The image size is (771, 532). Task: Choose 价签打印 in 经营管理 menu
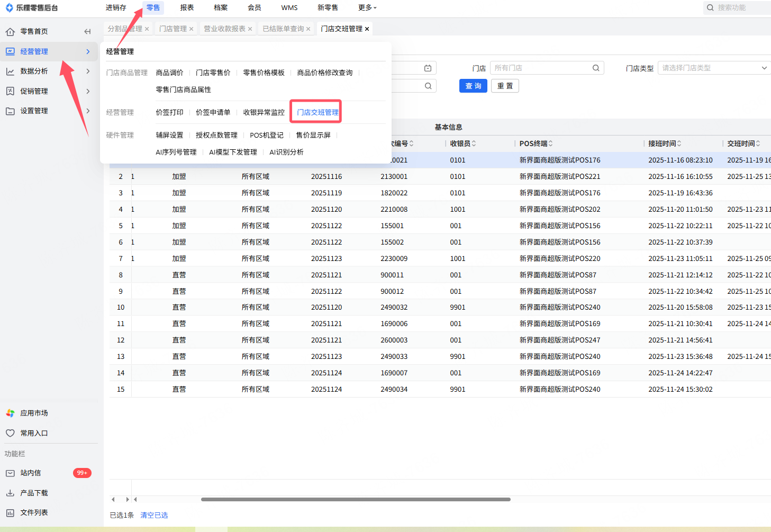(169, 112)
